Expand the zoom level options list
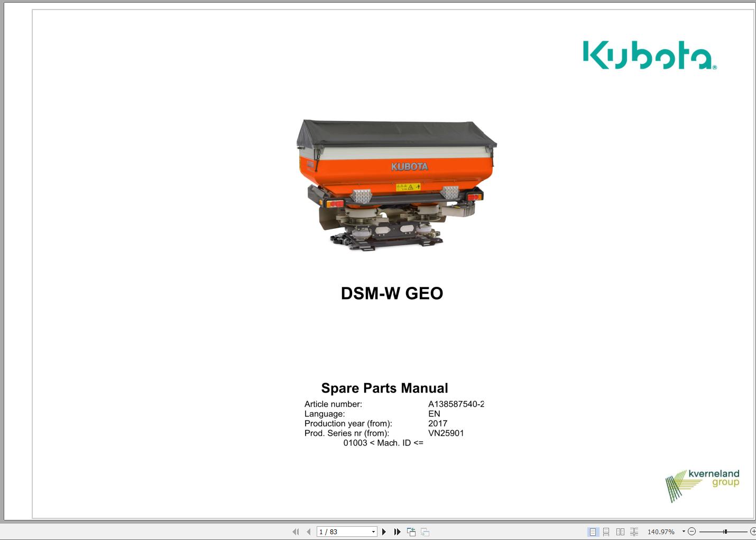 pyautogui.click(x=683, y=532)
